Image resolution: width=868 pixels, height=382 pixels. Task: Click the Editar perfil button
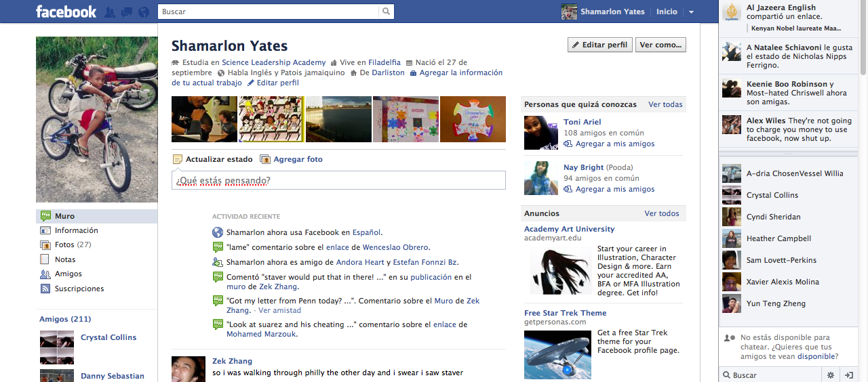pyautogui.click(x=599, y=45)
